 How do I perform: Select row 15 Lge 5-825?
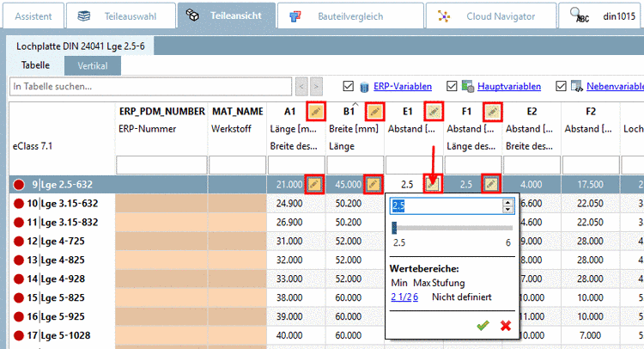(62, 298)
